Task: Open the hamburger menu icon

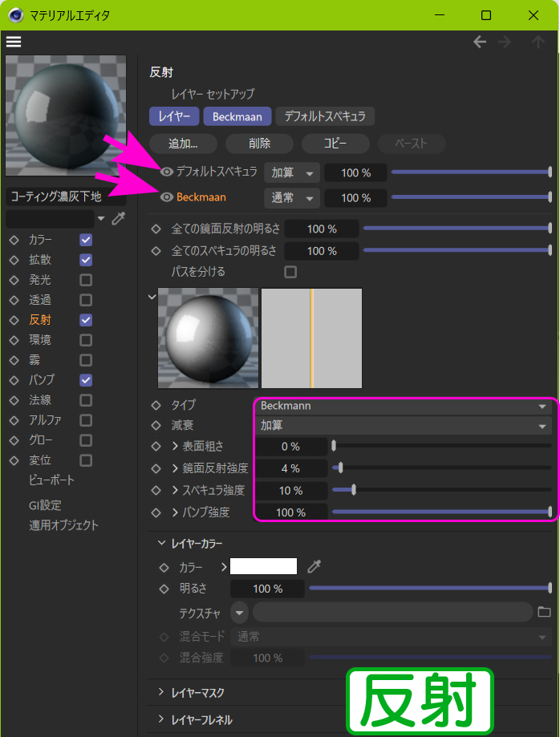Action: tap(14, 42)
